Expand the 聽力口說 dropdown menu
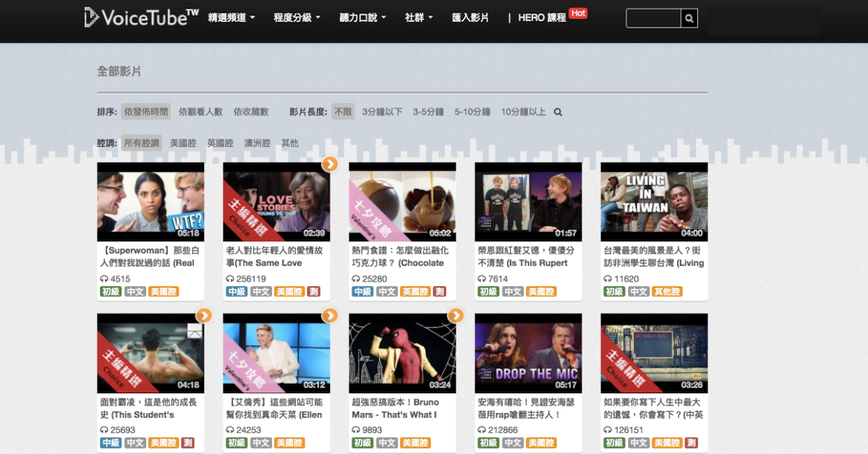 (x=362, y=18)
